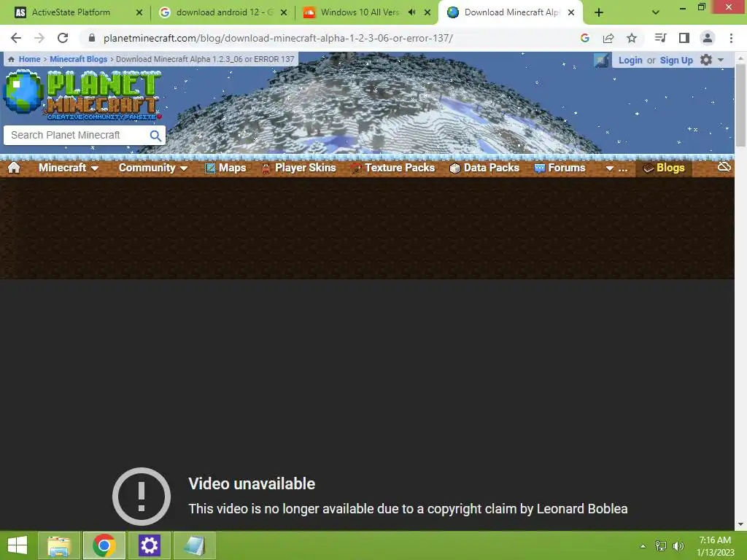
Task: Bookmark this page with the star
Action: tap(632, 38)
